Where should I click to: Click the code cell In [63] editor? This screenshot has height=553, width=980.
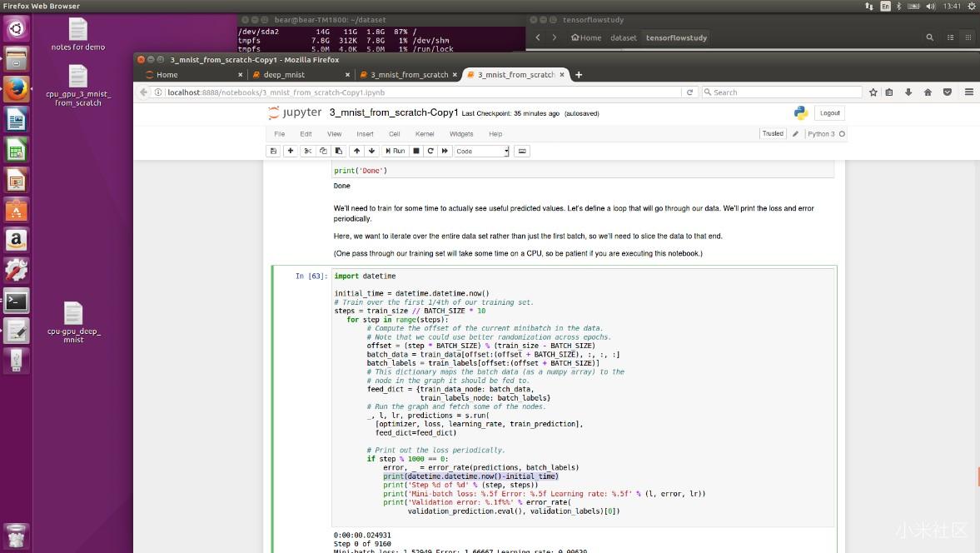(x=583, y=397)
